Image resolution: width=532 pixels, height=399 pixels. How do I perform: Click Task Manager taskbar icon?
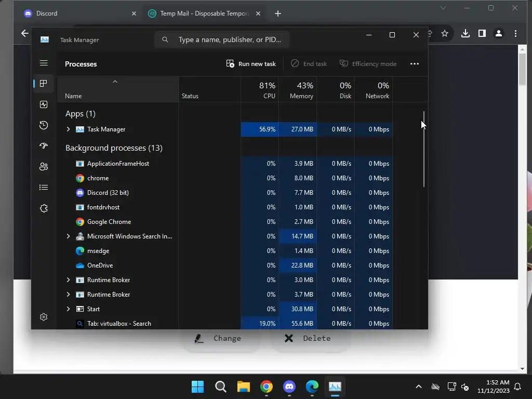[335, 387]
